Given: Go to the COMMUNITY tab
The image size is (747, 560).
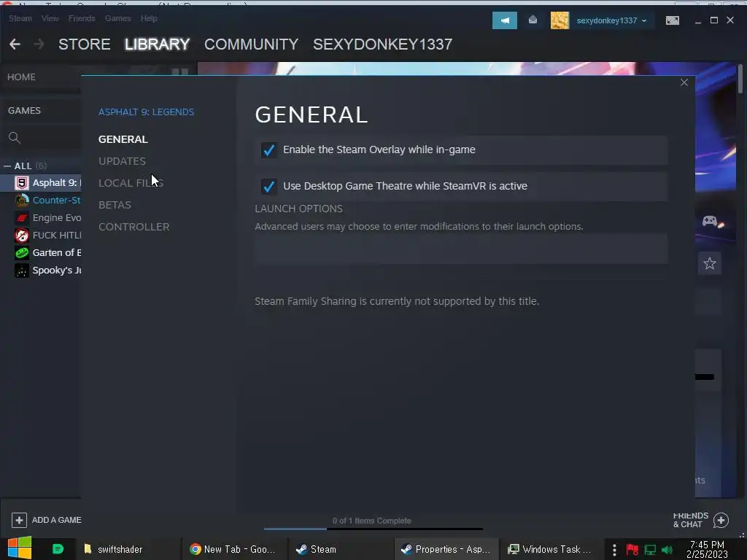Looking at the screenshot, I should [x=251, y=44].
